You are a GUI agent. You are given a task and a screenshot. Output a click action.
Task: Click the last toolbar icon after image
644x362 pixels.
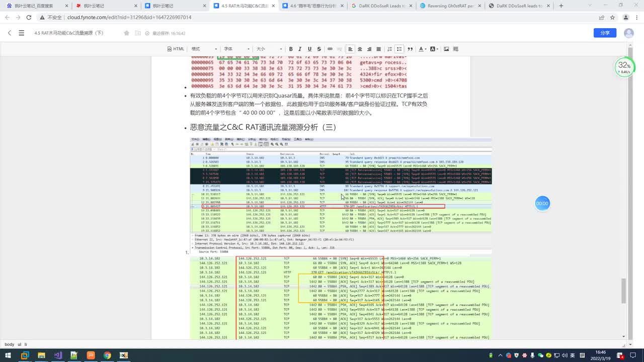456,49
